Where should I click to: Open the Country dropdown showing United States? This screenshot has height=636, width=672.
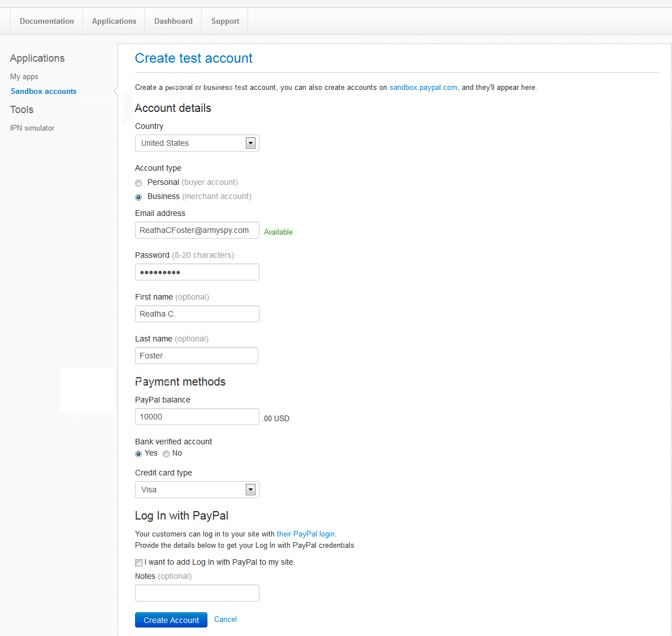pyautogui.click(x=197, y=143)
